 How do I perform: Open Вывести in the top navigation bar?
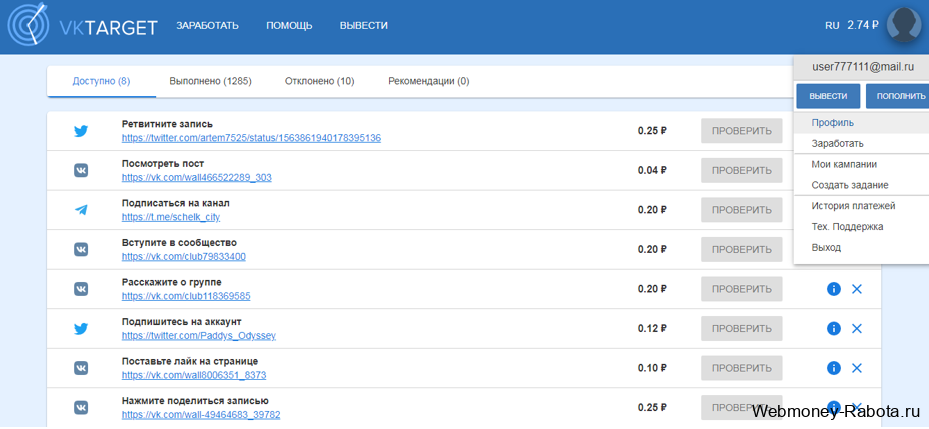coord(364,25)
